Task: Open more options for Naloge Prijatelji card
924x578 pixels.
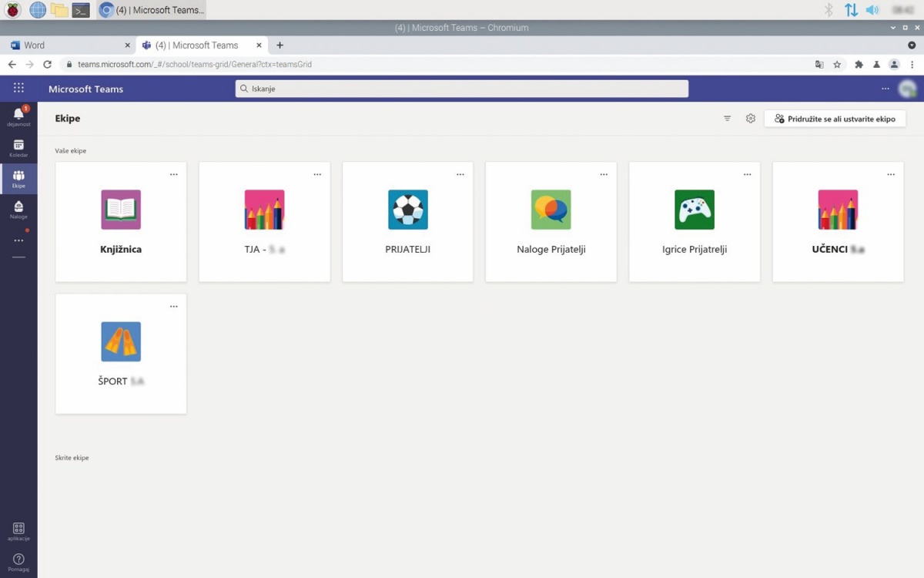Action: [x=604, y=174]
